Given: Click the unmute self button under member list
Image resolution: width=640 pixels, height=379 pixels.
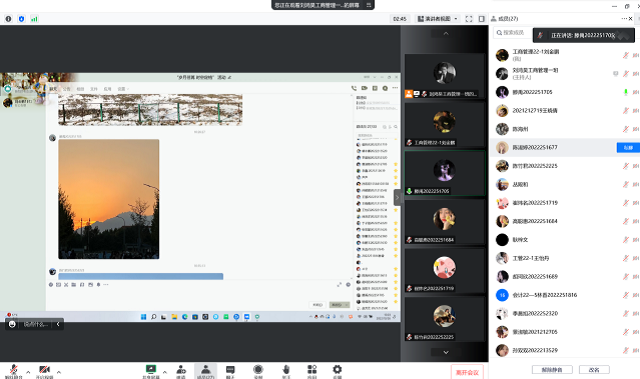Looking at the screenshot, I should pyautogui.click(x=552, y=370).
